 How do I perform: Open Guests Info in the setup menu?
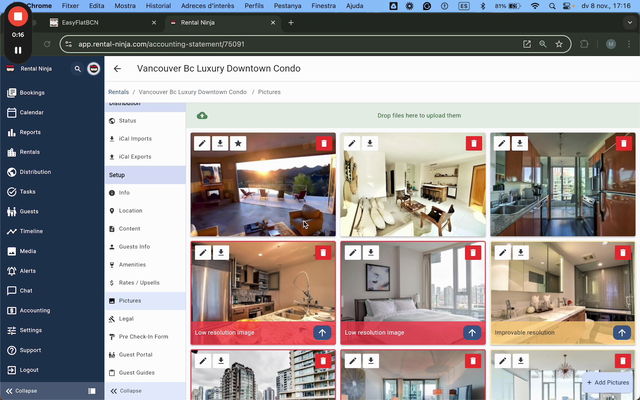tap(145, 247)
